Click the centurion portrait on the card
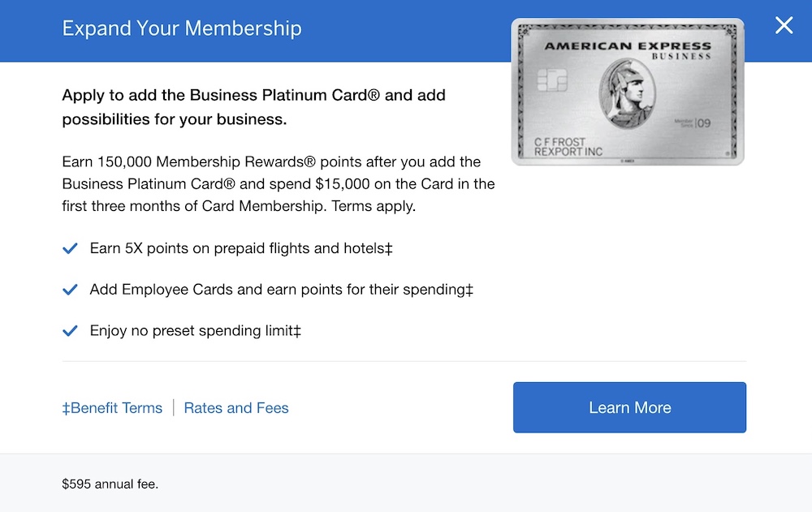812x512 pixels. (627, 93)
